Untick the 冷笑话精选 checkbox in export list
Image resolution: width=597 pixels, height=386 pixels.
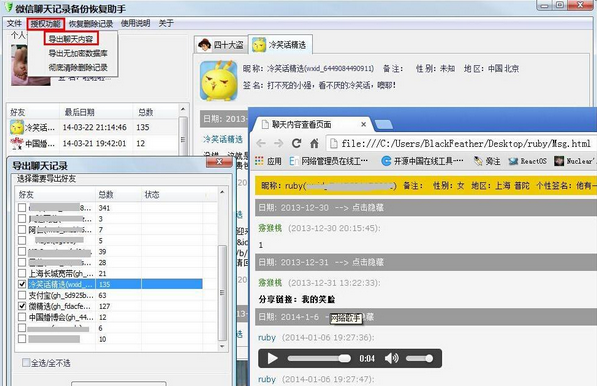coord(22,284)
